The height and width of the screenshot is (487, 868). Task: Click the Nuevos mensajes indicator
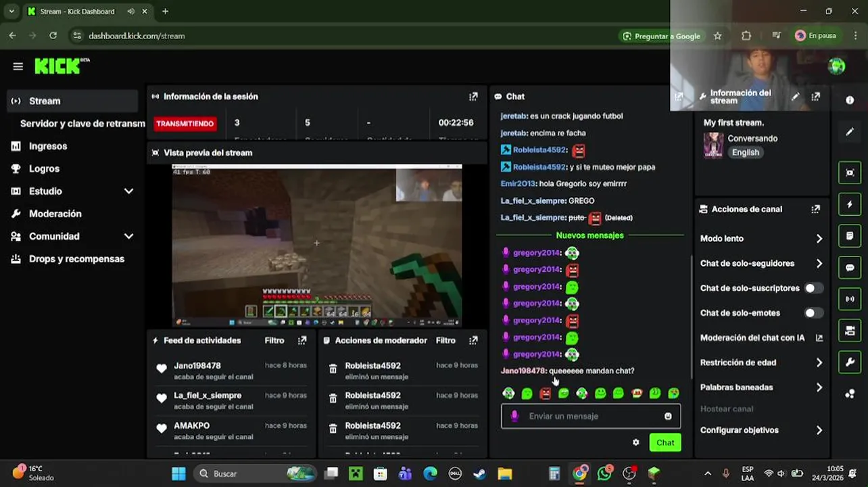click(589, 235)
